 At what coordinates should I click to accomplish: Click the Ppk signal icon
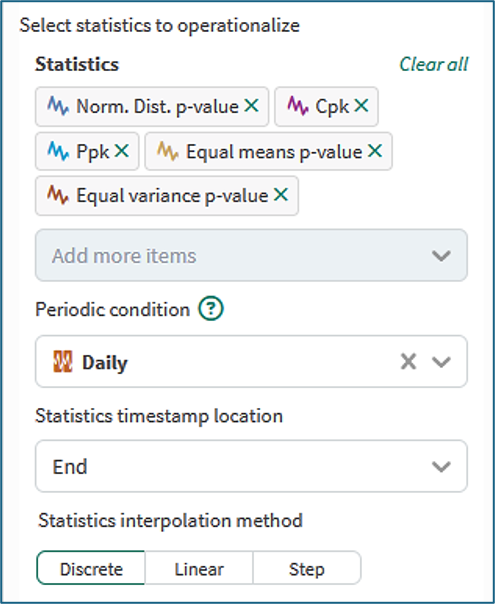coord(58,151)
